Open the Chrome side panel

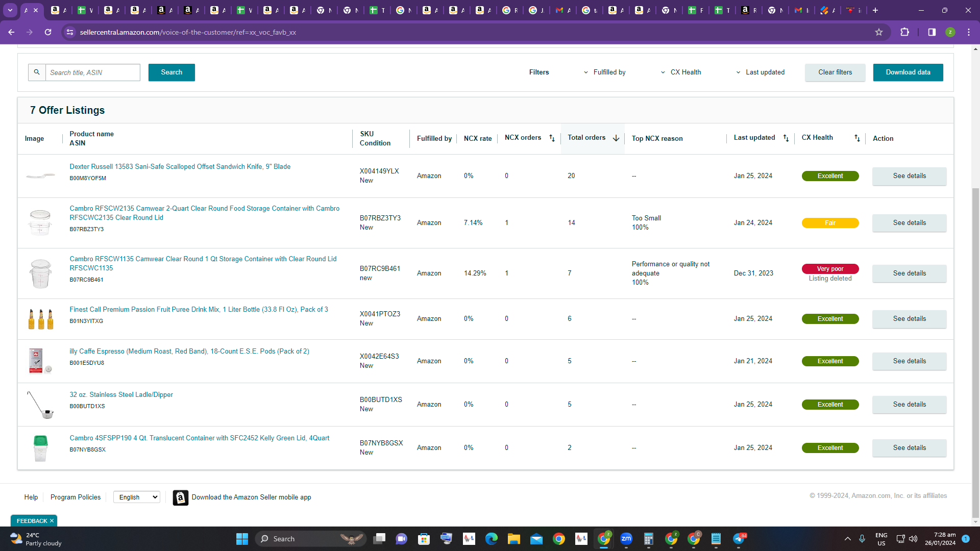pyautogui.click(x=932, y=32)
